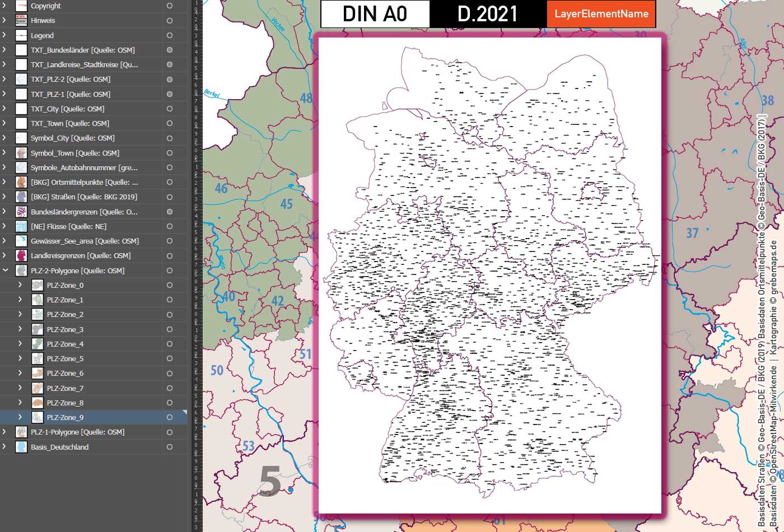This screenshot has width=784, height=532.
Task: Click the Bundesländergrenzen layer thumbnail
Action: click(20, 212)
